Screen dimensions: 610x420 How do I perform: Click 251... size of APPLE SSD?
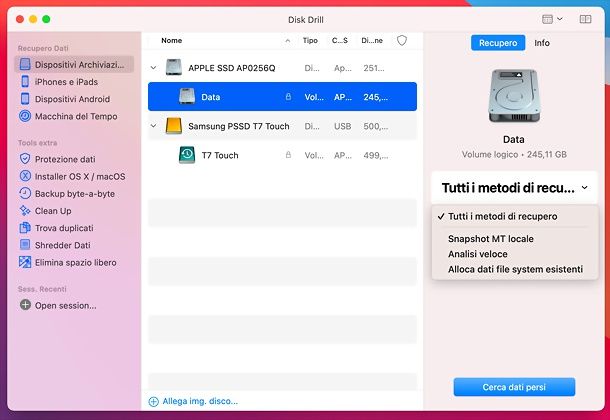[x=374, y=68]
